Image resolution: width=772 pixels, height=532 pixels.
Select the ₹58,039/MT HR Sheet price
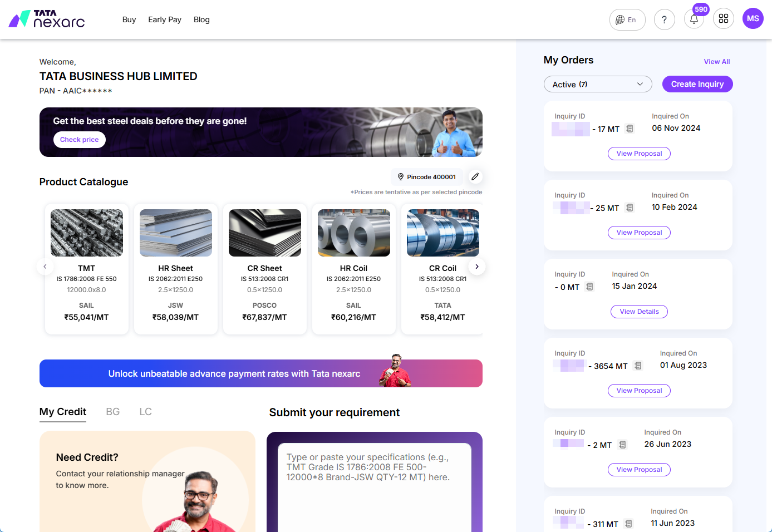click(175, 317)
